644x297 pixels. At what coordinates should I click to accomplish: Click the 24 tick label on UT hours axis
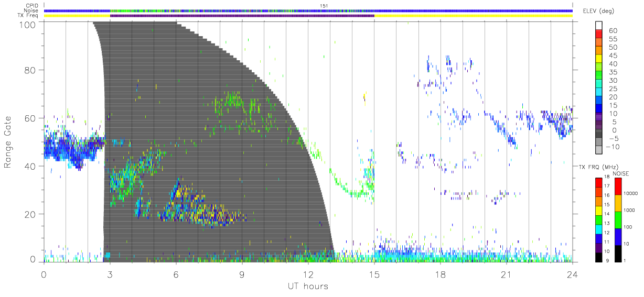[x=572, y=274]
